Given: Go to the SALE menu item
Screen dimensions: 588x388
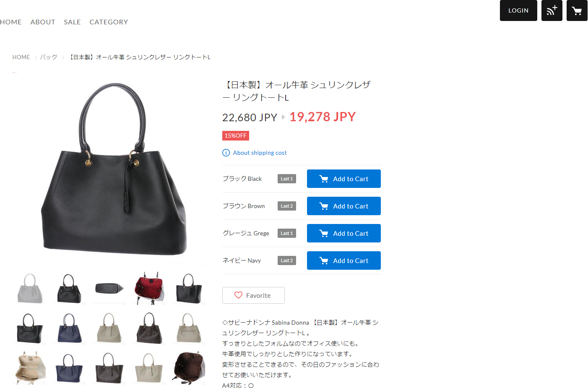Looking at the screenshot, I should coord(72,22).
